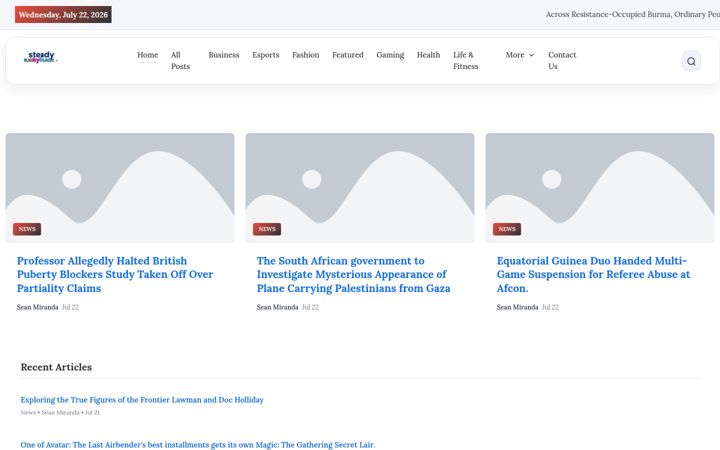Screen dimensions: 720x450
Task: Open Frontier Lawman and Doc Holliday article
Action: [142, 400]
